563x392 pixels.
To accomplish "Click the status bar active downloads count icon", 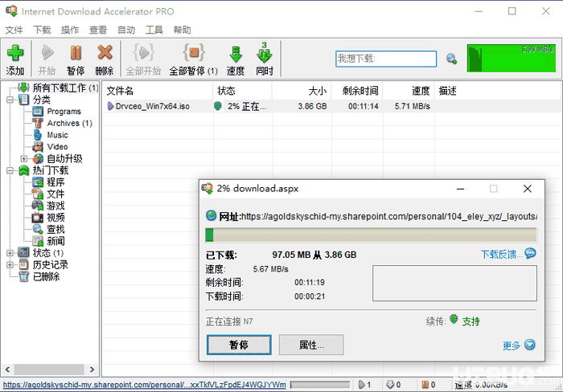I will [x=362, y=385].
